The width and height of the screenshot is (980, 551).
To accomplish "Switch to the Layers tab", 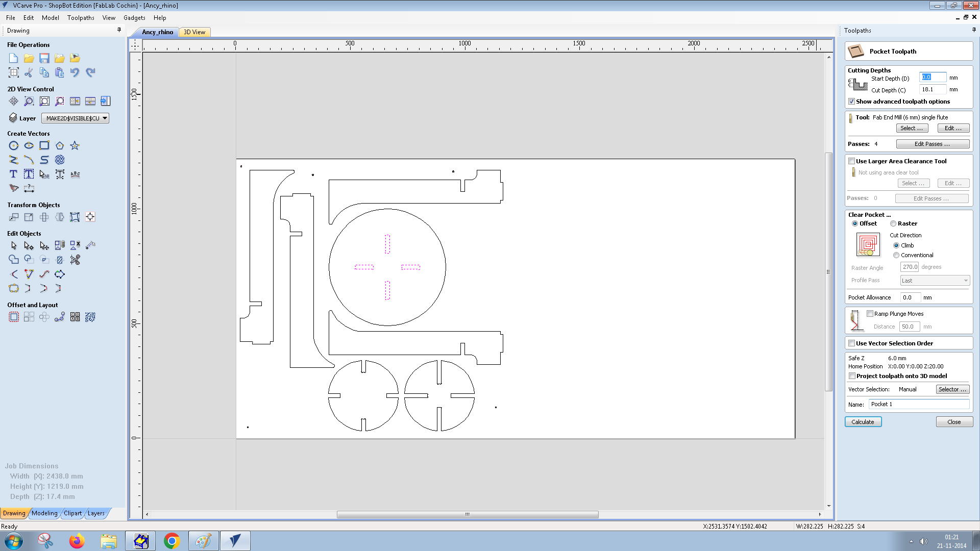I will coord(96,513).
